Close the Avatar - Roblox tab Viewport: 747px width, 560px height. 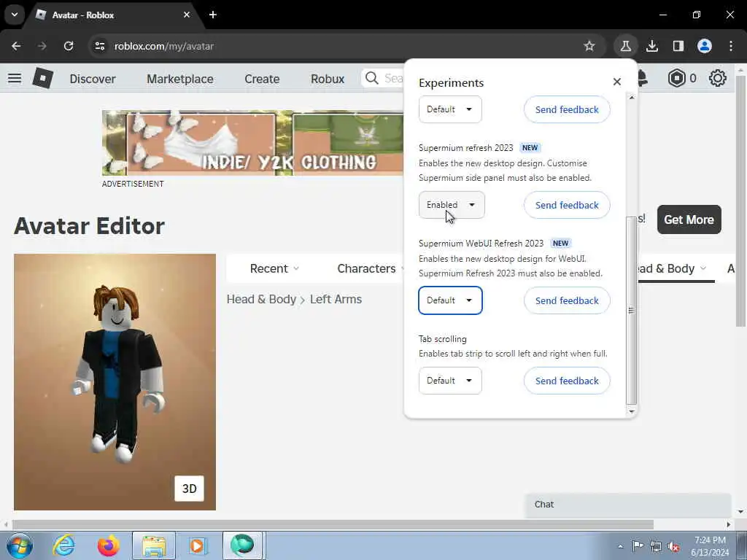click(x=187, y=15)
